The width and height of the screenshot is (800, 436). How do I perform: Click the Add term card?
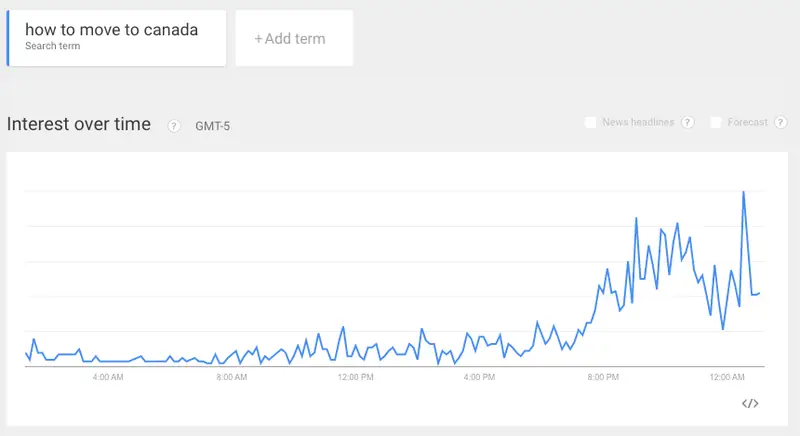point(294,38)
